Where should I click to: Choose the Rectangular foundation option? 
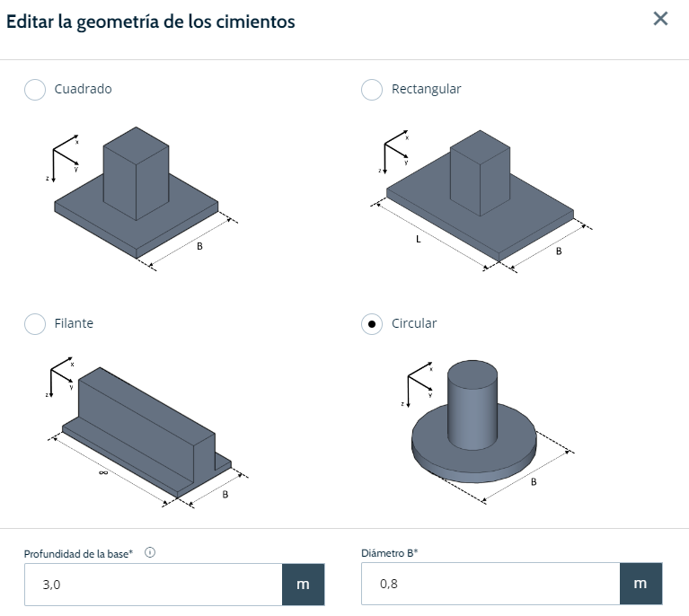[x=371, y=90]
